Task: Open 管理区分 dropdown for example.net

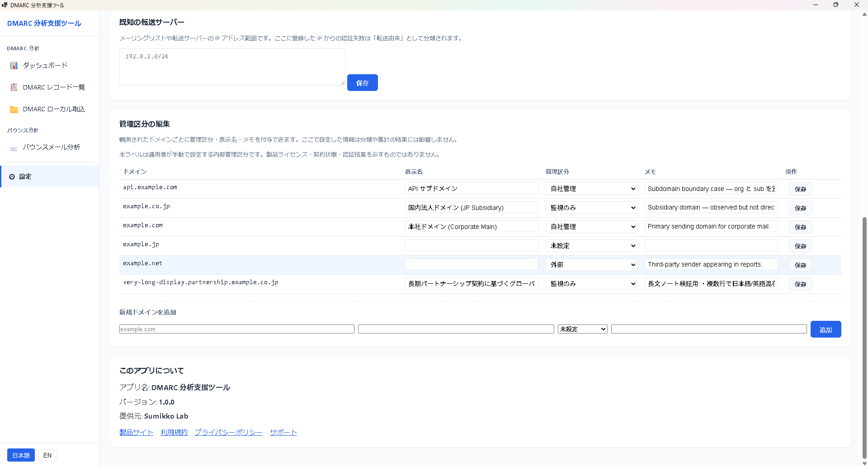Action: click(x=591, y=265)
